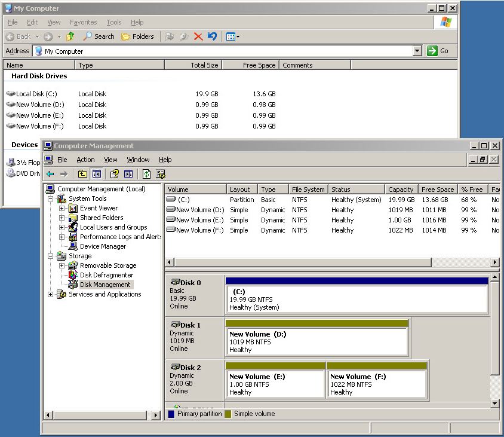Click the Move To icon in My Computer toolbar
Viewport: 504px width, 437px height.
170,36
